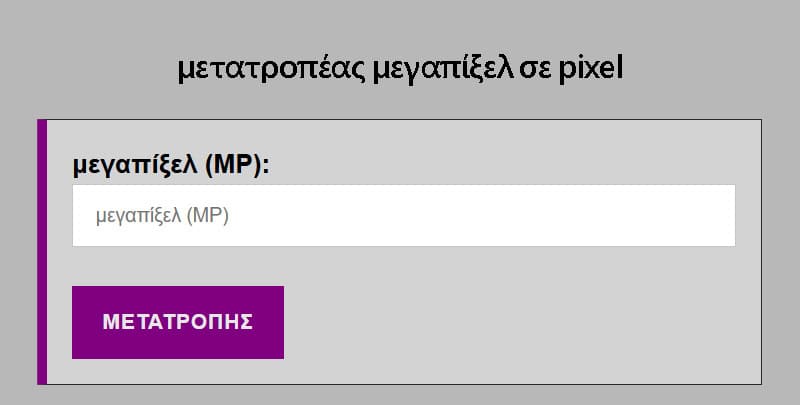Click the μεγαπίξελ (MP): field label

coord(171,166)
